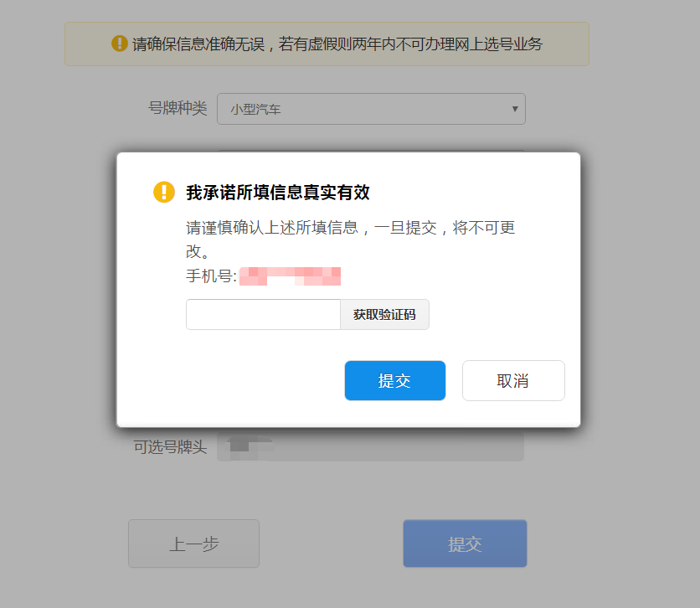Click the 我承诺所填信息真实有效 dialog title

pyautogui.click(x=277, y=193)
